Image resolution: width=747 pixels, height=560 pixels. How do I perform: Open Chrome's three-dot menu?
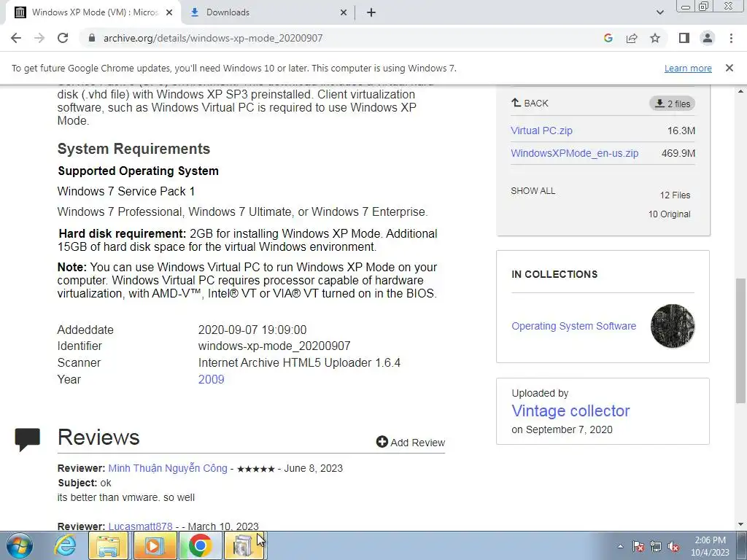pyautogui.click(x=731, y=38)
